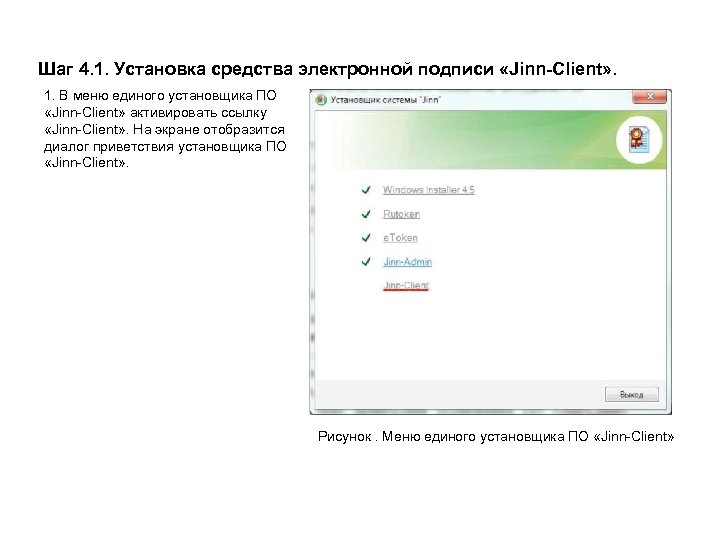Click the eToken link
Viewport: 720px width, 540px height.
[x=400, y=238]
